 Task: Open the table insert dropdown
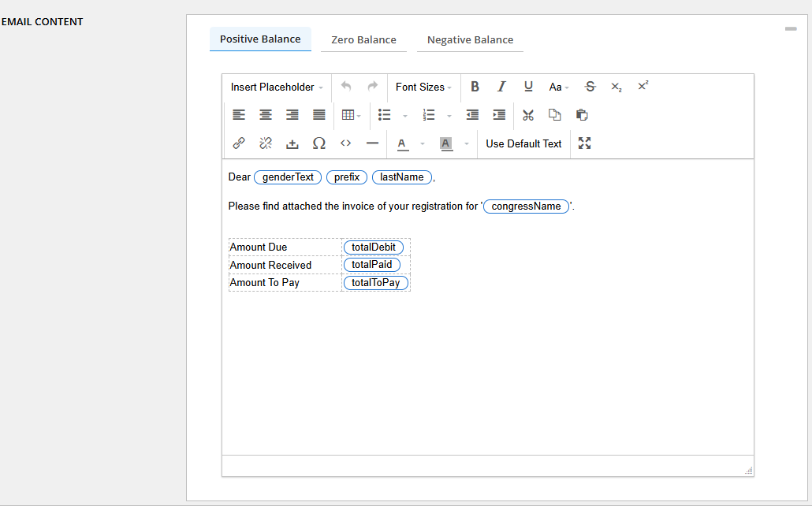tap(351, 115)
